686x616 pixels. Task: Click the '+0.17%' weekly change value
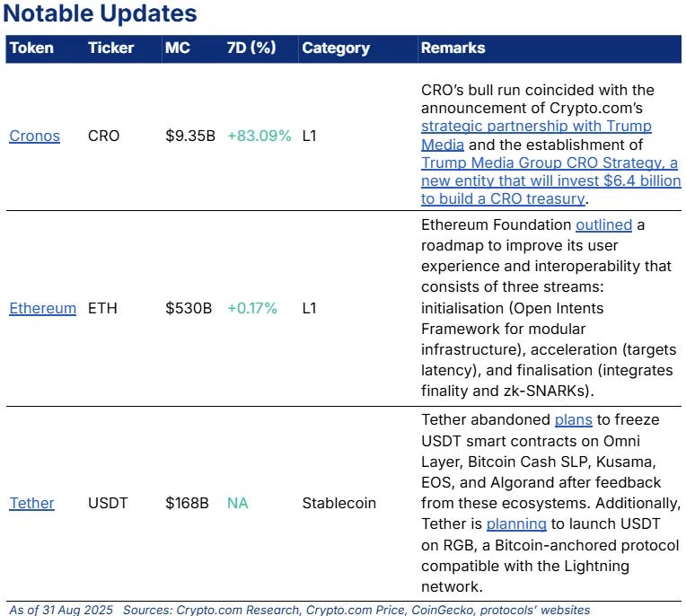coord(252,308)
